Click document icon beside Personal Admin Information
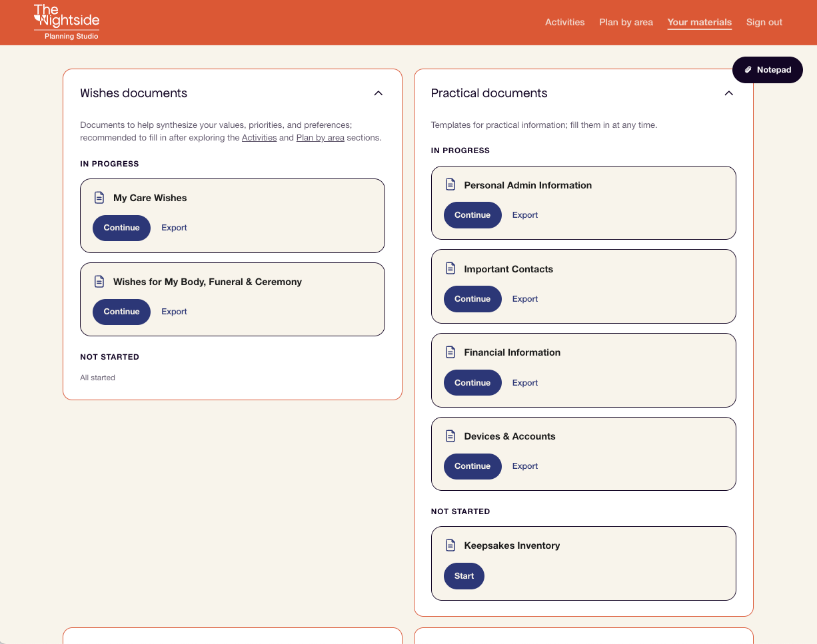Screen dimensions: 817x644 pos(450,184)
